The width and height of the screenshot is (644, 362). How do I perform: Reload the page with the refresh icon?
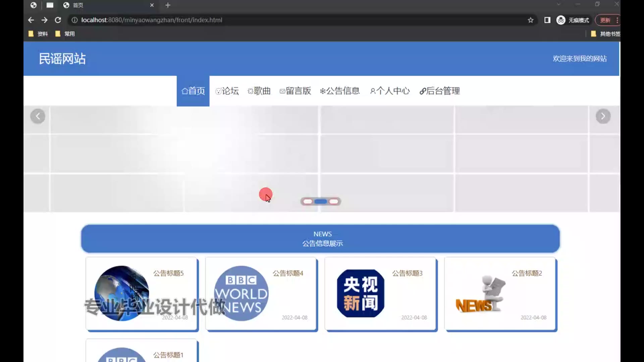[x=58, y=20]
